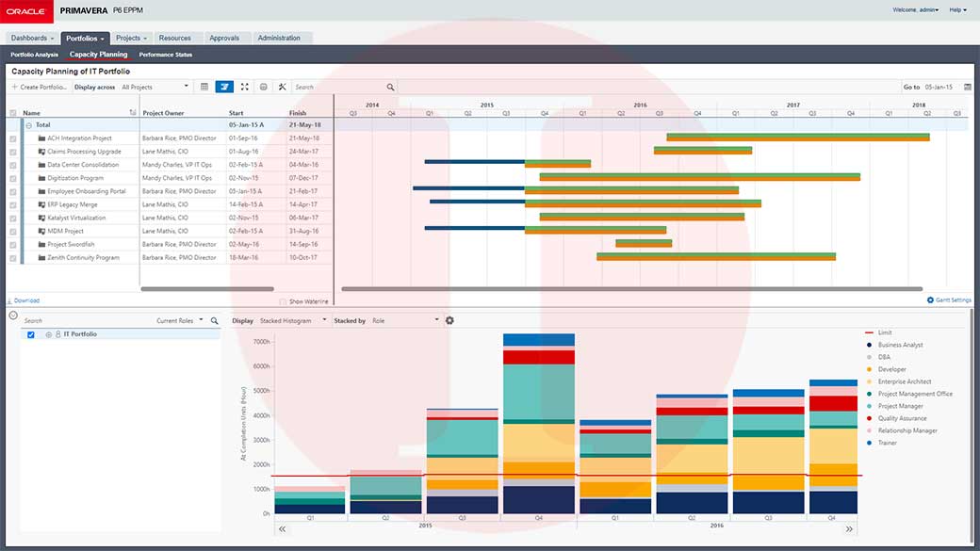Open the Stacked by Role dropdown
Screen dimensions: 980x551
405,320
